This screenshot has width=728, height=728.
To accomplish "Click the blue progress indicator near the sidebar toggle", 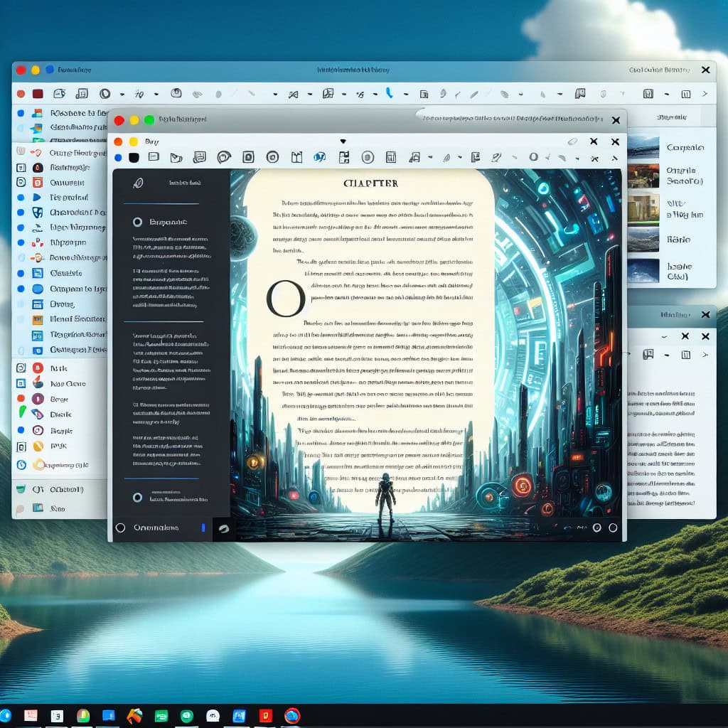I will point(204,528).
